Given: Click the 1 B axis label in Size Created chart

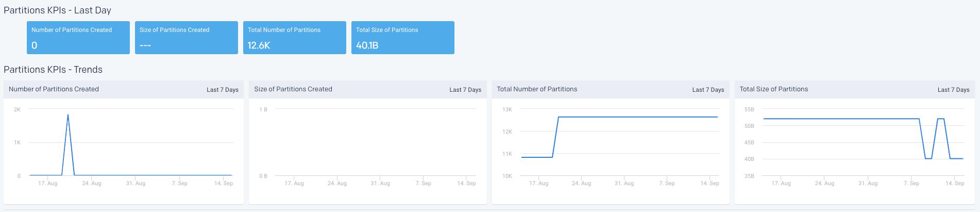Looking at the screenshot, I should [x=263, y=109].
